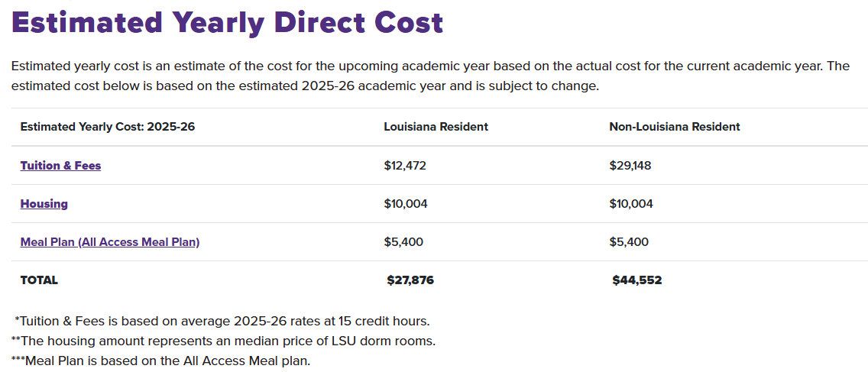Click Louisiana Resident meal plan cost $5,400
The width and height of the screenshot is (868, 372).
403,242
